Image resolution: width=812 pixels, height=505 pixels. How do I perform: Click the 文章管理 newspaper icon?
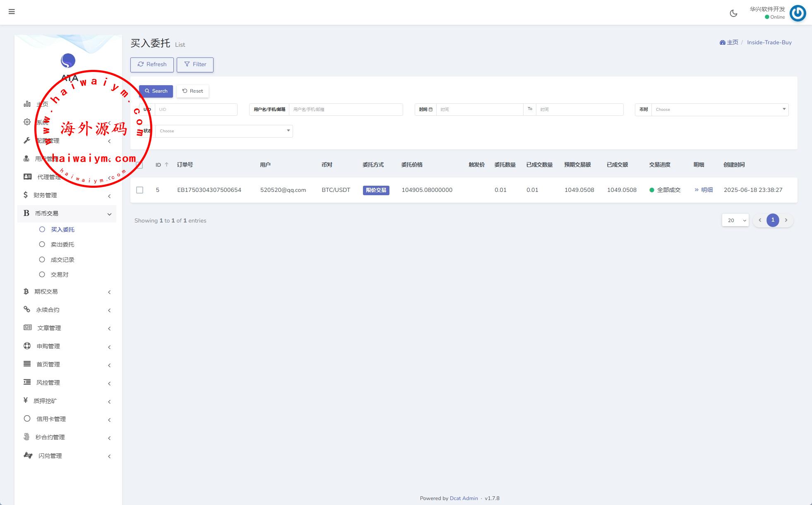click(x=27, y=328)
